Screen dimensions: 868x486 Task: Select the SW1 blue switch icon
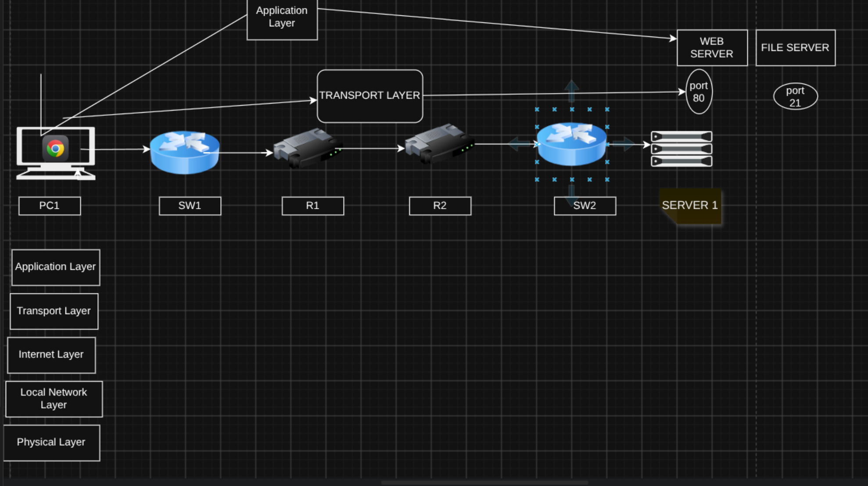(185, 152)
